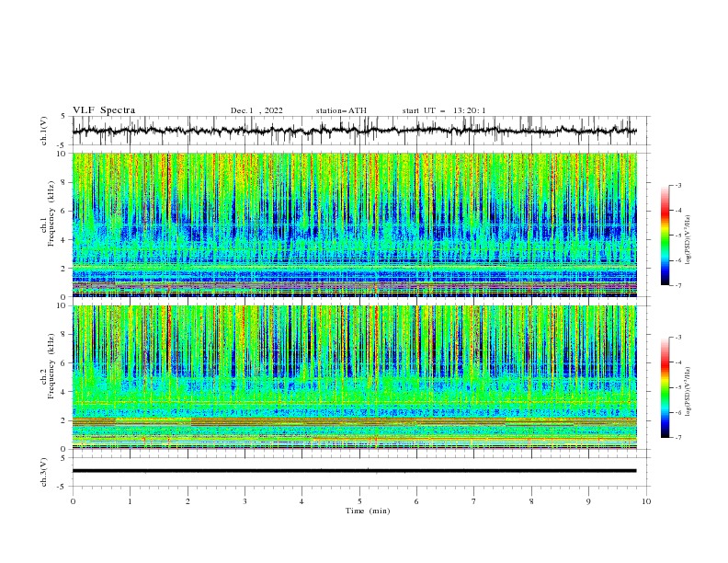Click the "0" tick on time axis

pos(73,501)
